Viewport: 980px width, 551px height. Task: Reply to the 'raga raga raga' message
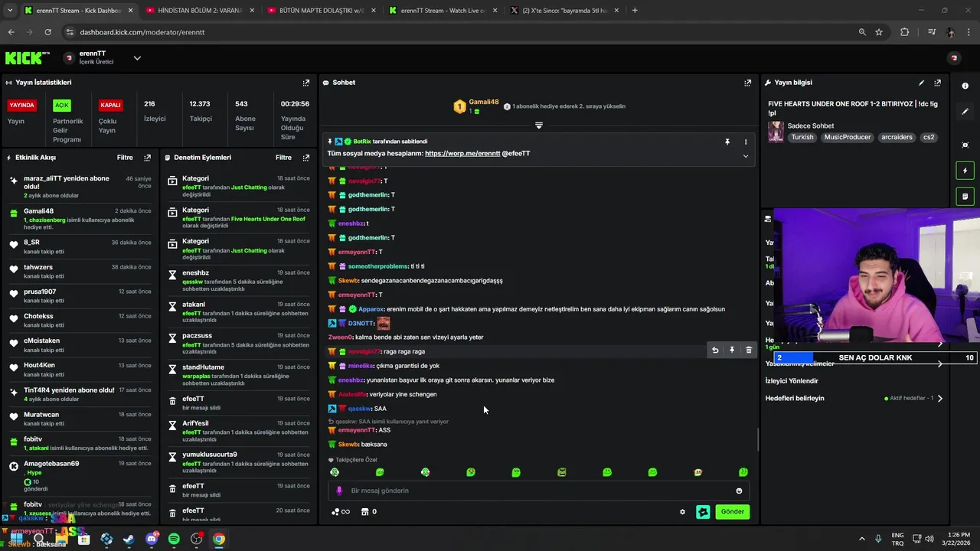pos(715,350)
